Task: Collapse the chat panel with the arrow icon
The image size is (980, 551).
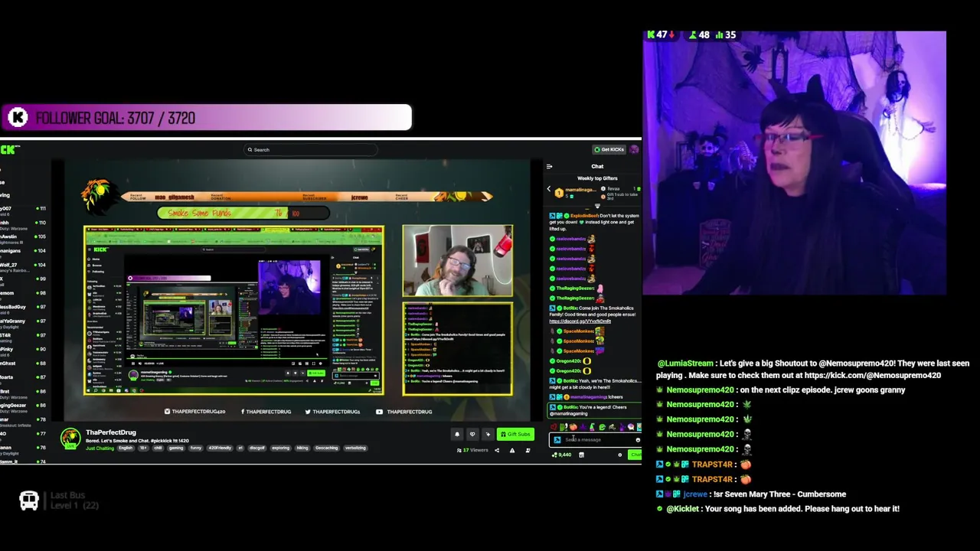Action: point(549,166)
